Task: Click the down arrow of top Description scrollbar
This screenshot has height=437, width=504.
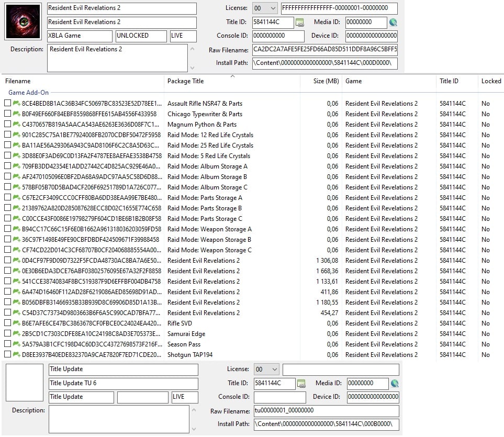Action: (192, 68)
